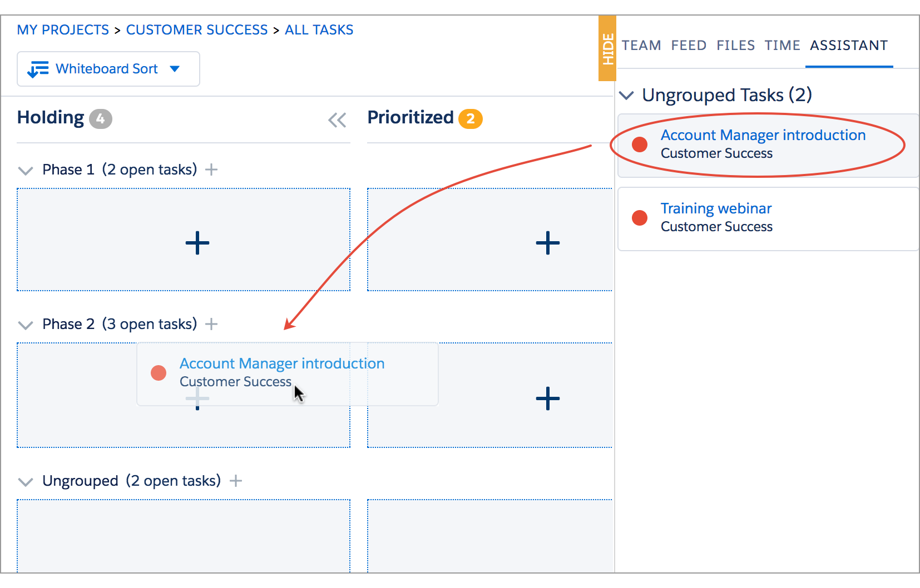The width and height of the screenshot is (920, 588).
Task: Add task via plus next to Ungrouped
Action: [236, 481]
